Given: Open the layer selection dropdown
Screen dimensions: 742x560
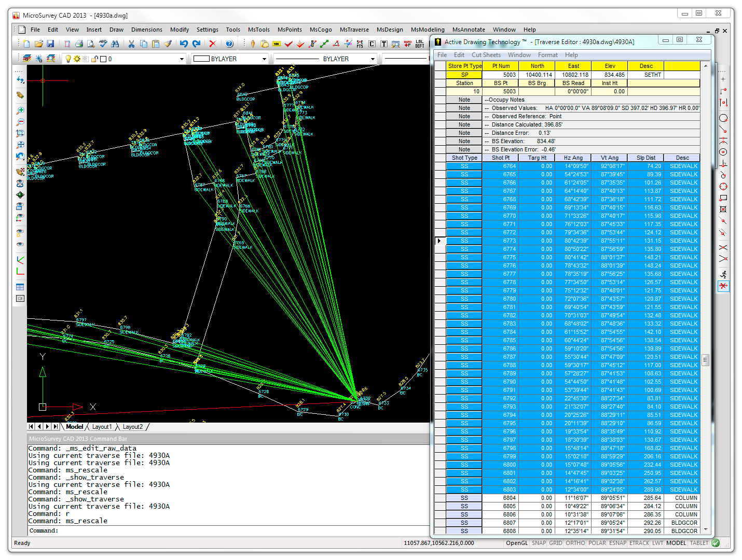Looking at the screenshot, I should point(182,59).
